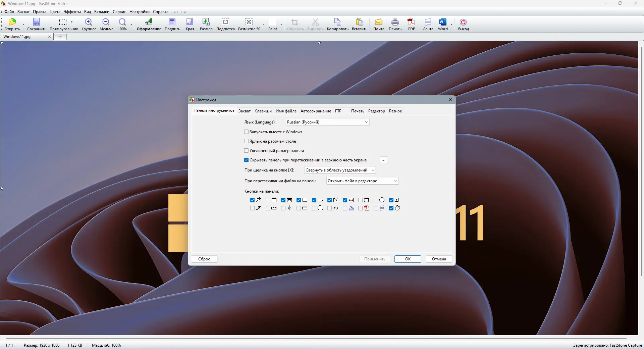Open the Язык (Language) dropdown

327,122
